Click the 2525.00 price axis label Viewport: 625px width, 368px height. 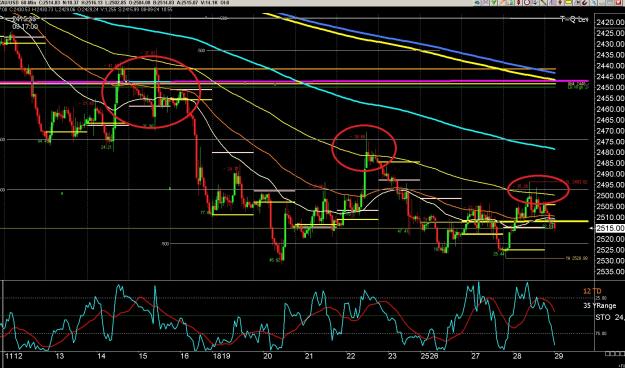tap(611, 250)
